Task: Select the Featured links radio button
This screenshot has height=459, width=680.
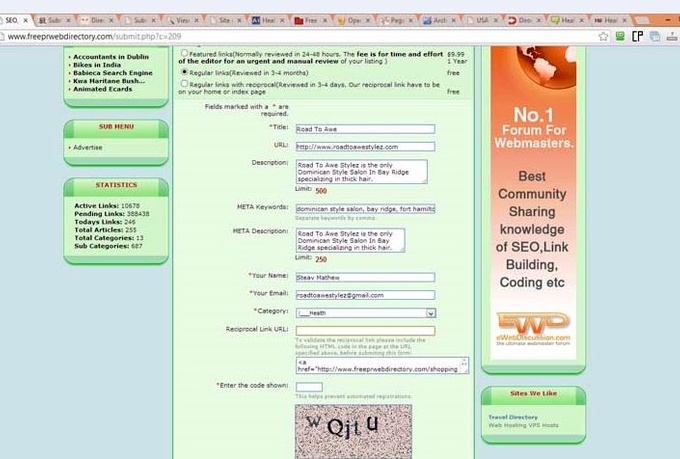Action: click(x=184, y=54)
